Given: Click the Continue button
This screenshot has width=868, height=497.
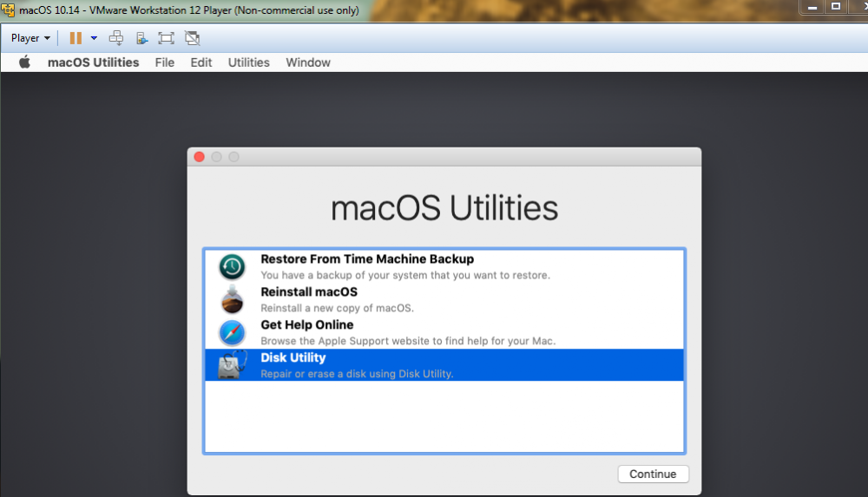Looking at the screenshot, I should [x=654, y=474].
